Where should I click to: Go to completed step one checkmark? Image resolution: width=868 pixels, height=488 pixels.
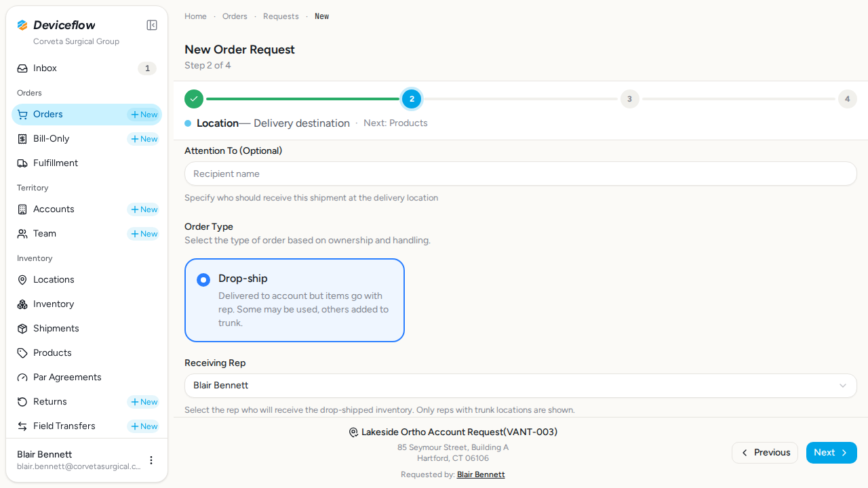[194, 99]
